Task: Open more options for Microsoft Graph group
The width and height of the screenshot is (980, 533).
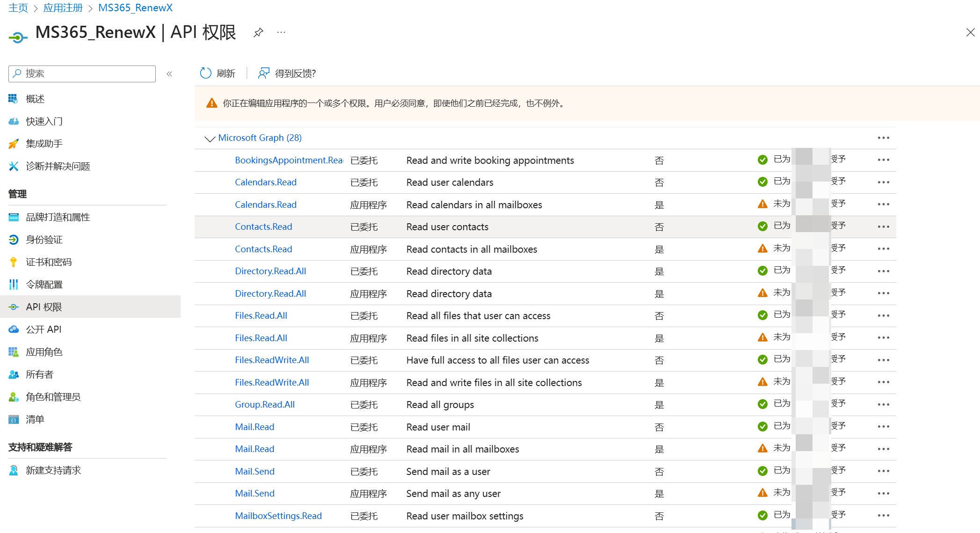Action: pyautogui.click(x=883, y=138)
